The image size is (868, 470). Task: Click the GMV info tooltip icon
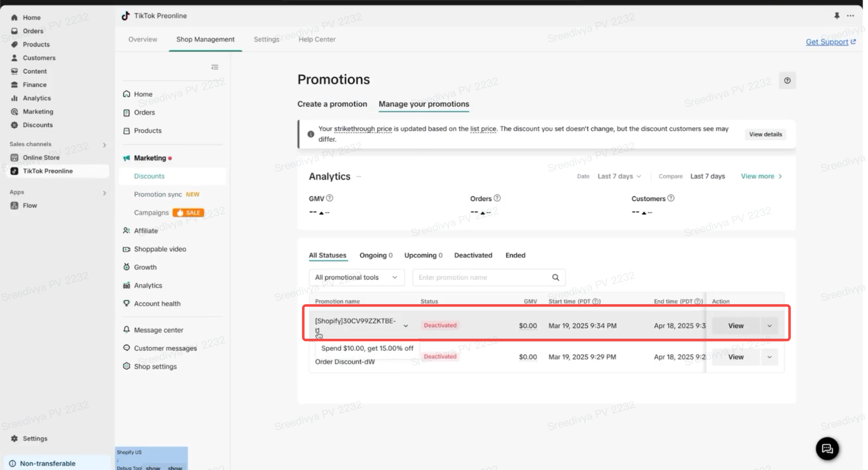tap(329, 198)
